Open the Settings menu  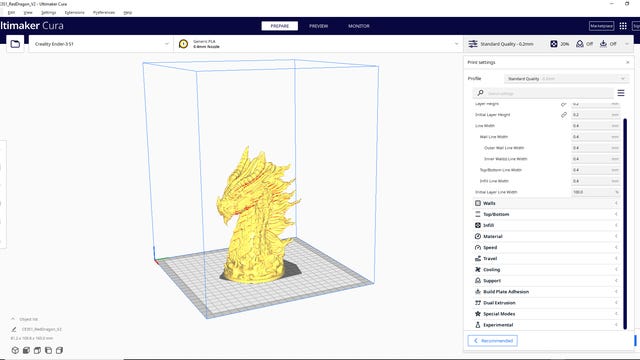(49, 13)
